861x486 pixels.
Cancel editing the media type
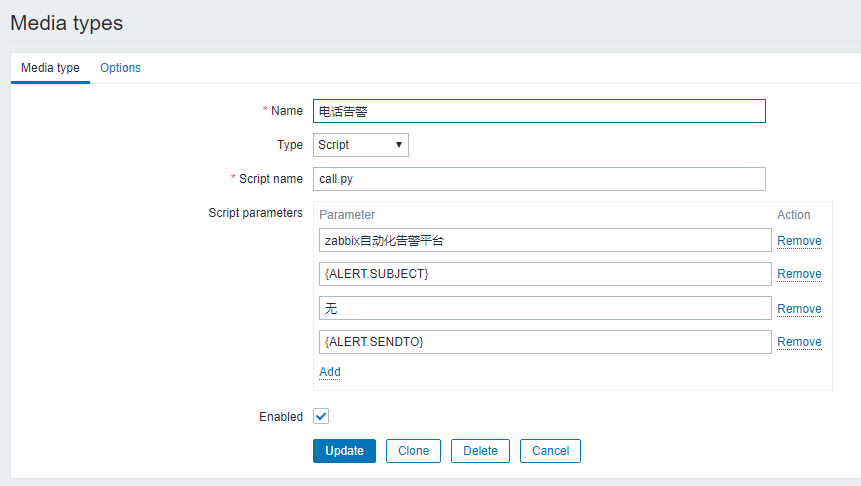550,451
